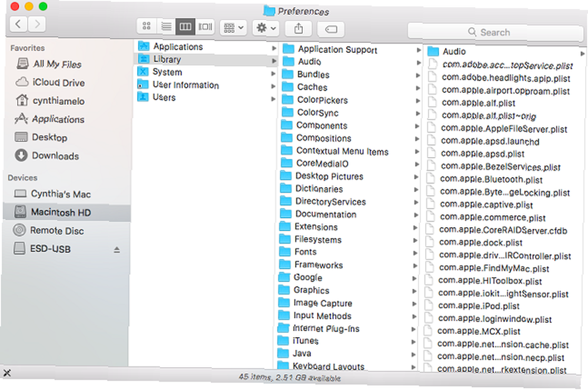Screen dimensions: 588x390
Task: Open Downloads in the sidebar
Action: (46, 156)
